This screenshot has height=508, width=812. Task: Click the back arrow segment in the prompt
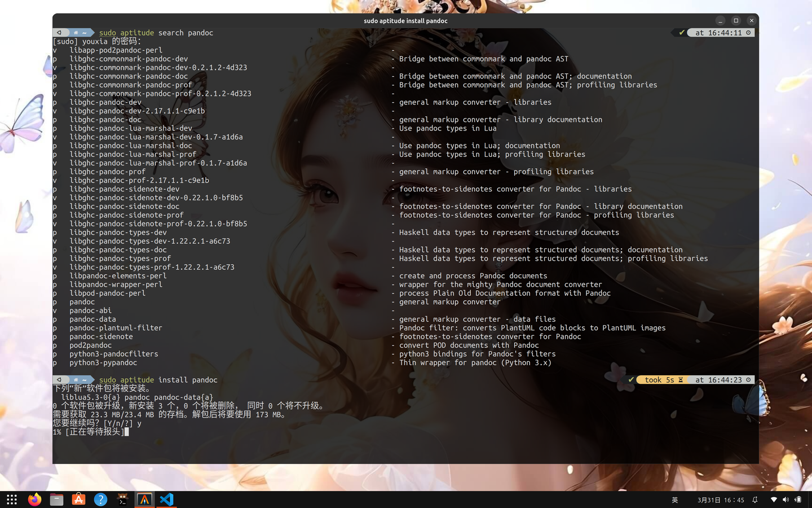(60, 32)
